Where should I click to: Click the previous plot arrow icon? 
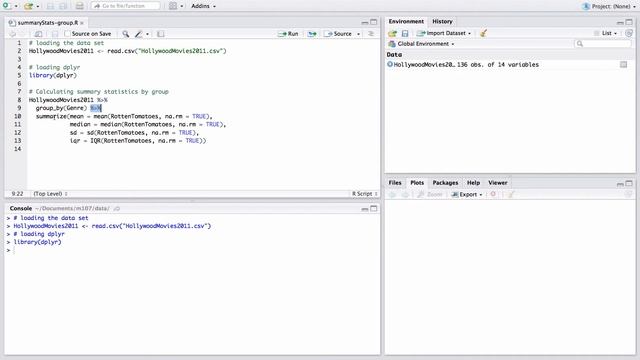pyautogui.click(x=392, y=195)
